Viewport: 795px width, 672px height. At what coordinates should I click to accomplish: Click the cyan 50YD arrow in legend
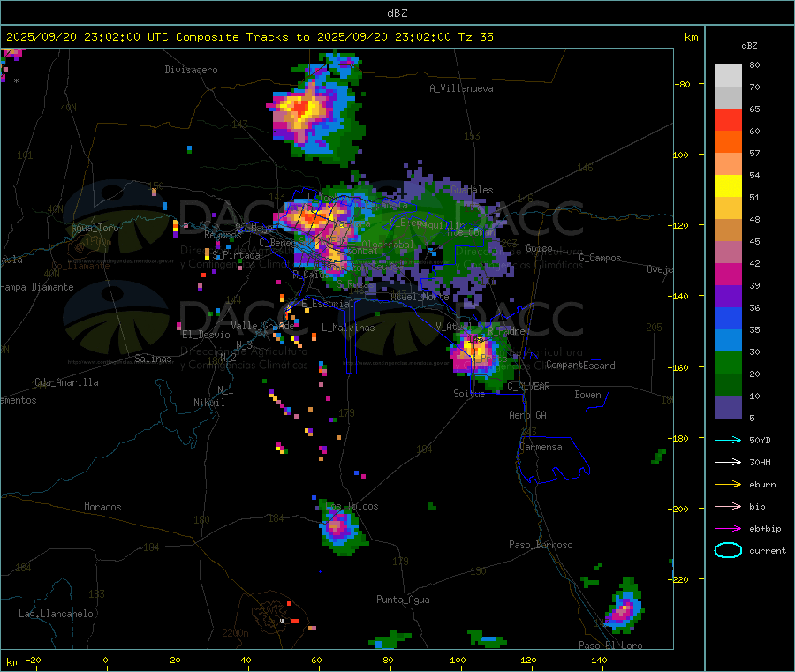(x=728, y=440)
